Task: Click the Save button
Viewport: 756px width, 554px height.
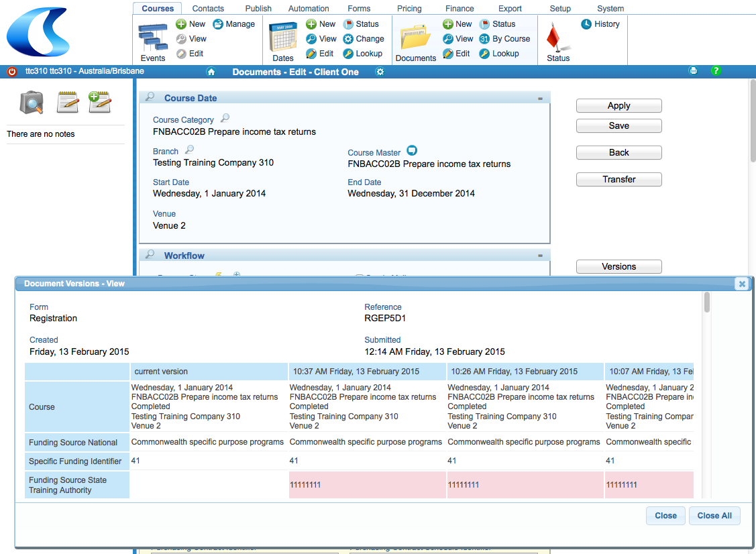Action: coord(618,126)
